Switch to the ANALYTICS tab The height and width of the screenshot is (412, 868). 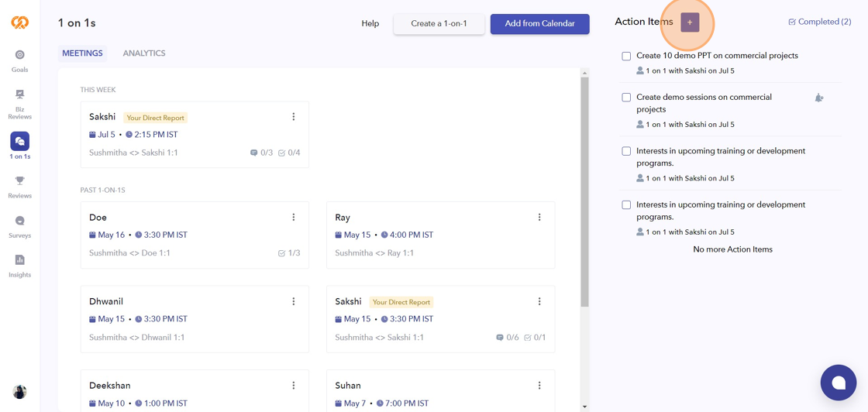[x=144, y=53]
